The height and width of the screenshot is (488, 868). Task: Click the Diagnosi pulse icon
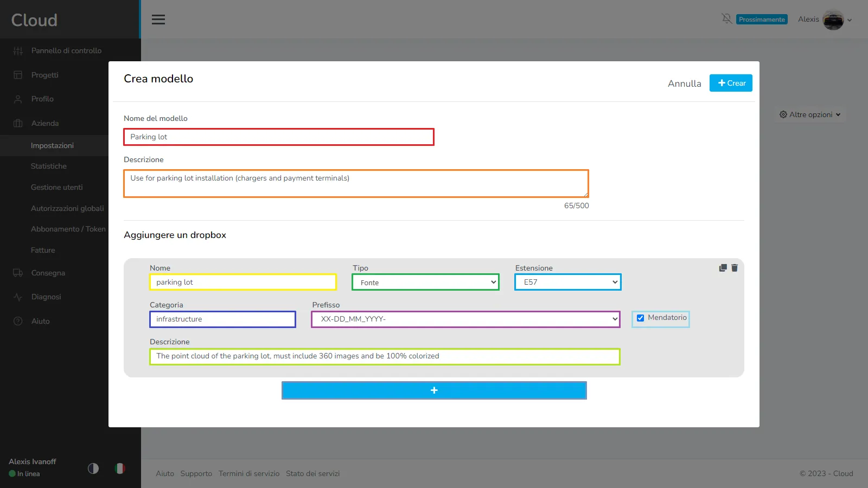[18, 297]
